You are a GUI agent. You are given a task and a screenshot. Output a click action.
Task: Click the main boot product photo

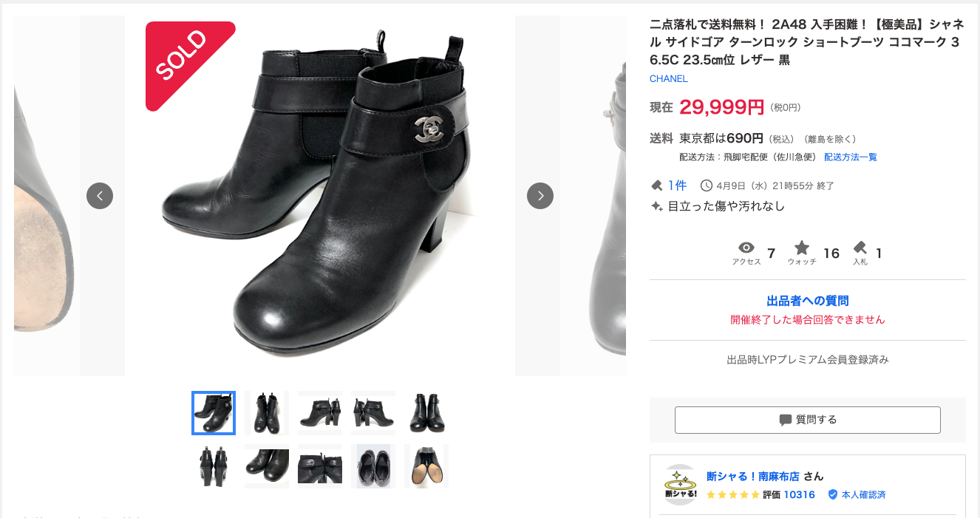(320, 196)
